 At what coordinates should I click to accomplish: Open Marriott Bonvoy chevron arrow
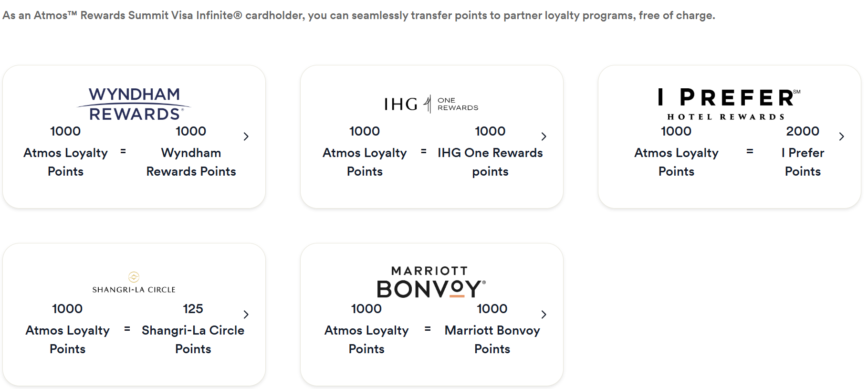(x=544, y=315)
